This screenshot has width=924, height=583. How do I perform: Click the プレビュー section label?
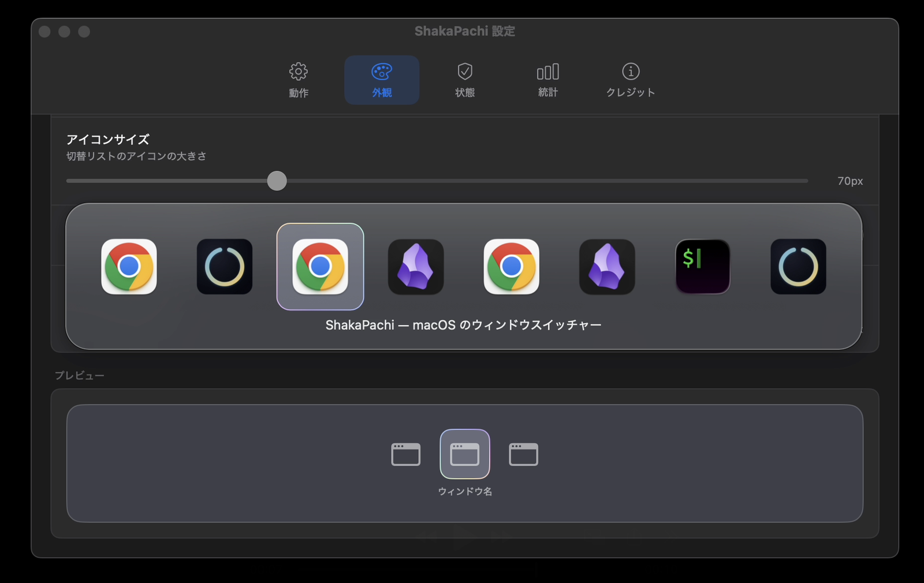tap(80, 375)
